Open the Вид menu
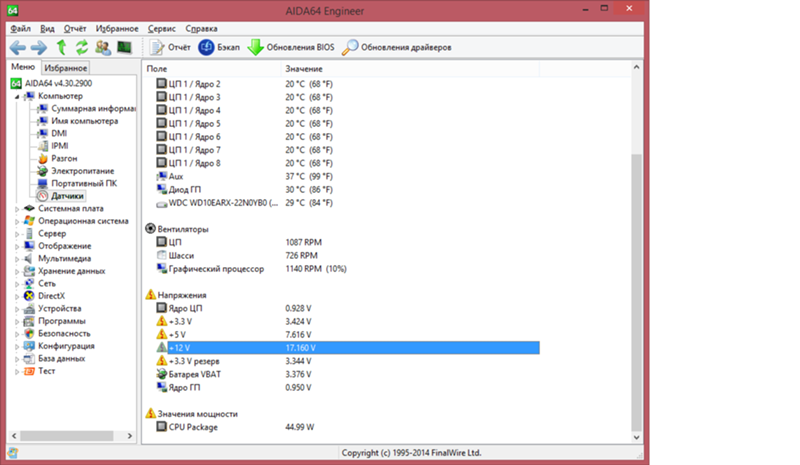 click(x=47, y=29)
